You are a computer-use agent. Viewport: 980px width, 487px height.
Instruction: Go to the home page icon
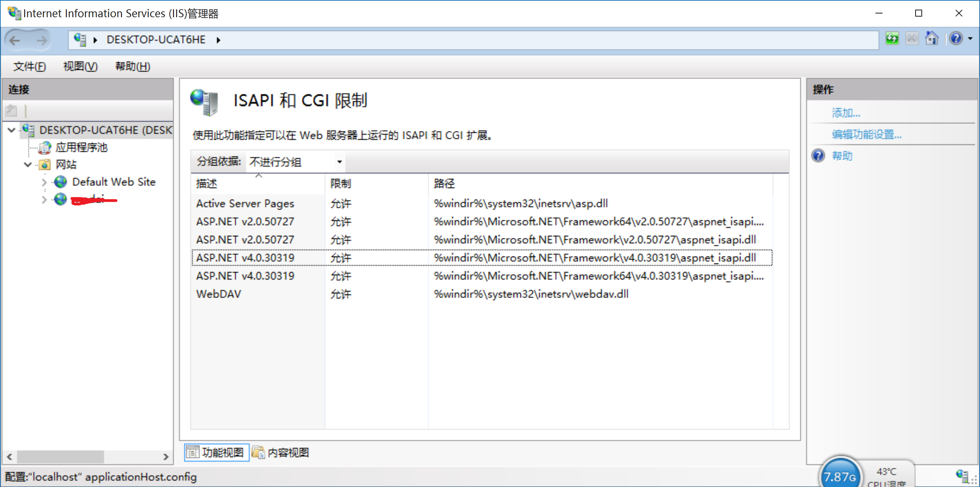tap(931, 39)
